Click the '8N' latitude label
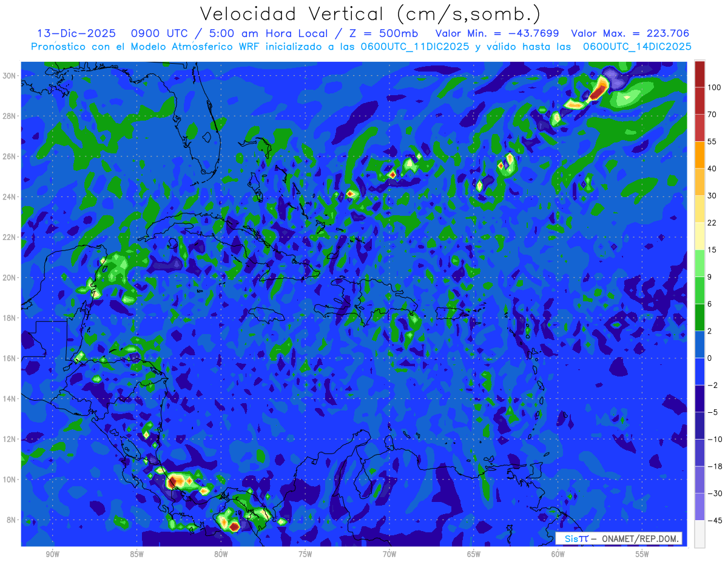 click(12, 520)
